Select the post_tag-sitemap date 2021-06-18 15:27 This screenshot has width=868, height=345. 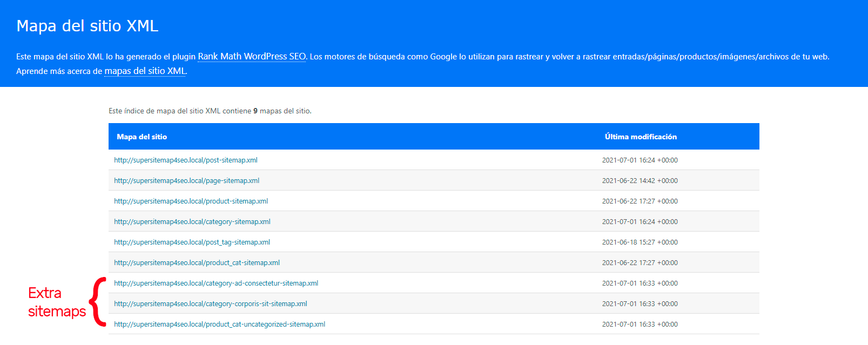pyautogui.click(x=640, y=242)
